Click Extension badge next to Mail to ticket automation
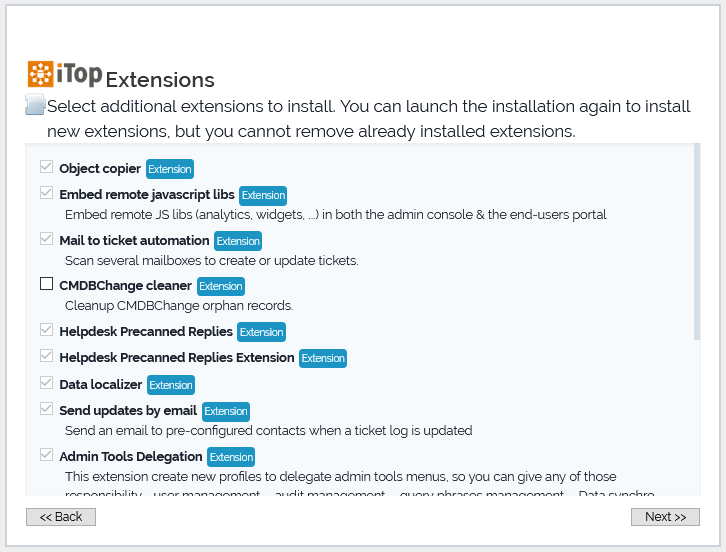 coord(238,241)
